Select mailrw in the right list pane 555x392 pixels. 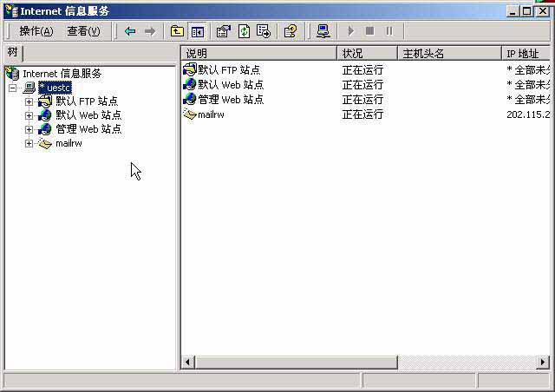click(211, 114)
